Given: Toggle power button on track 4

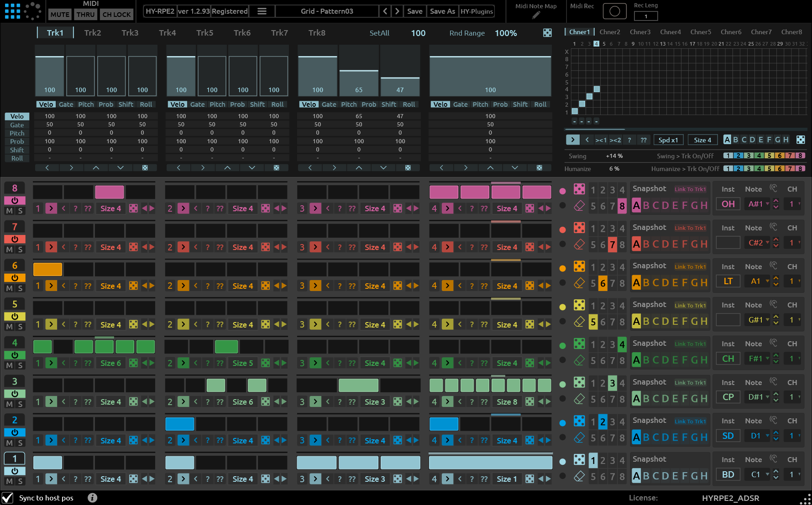Looking at the screenshot, I should click(15, 355).
